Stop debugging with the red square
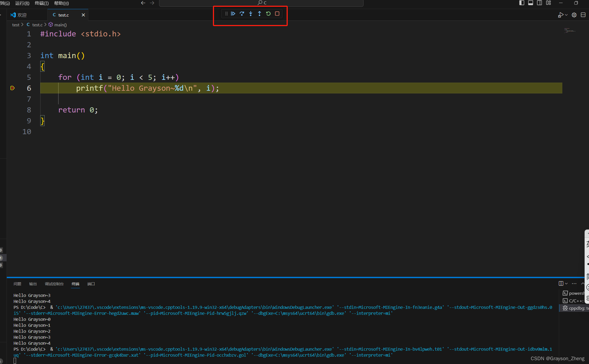The width and height of the screenshot is (589, 364). [x=277, y=14]
